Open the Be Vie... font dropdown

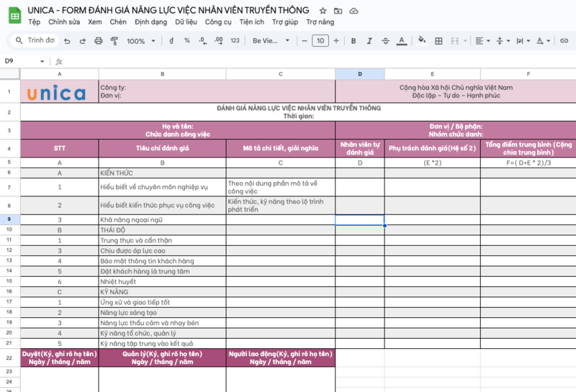[x=271, y=41]
